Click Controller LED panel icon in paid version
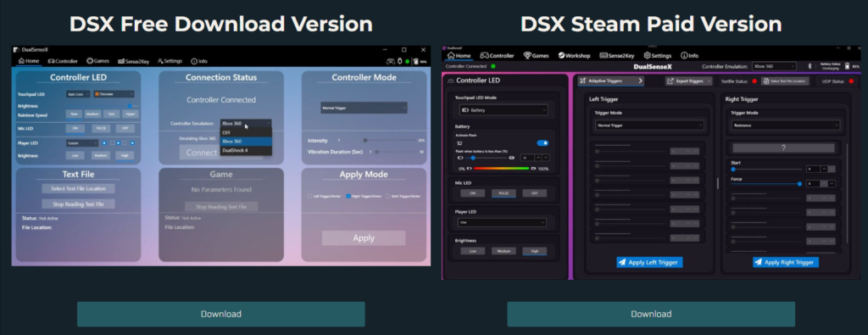Viewport: 868px width, 335px height. pyautogui.click(x=451, y=81)
